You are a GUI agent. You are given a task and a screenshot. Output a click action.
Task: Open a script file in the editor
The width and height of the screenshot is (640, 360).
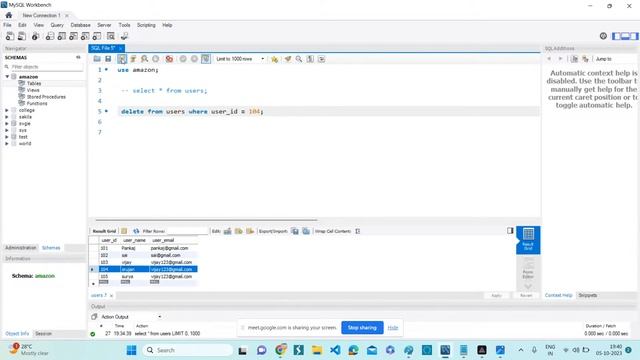coord(97,59)
